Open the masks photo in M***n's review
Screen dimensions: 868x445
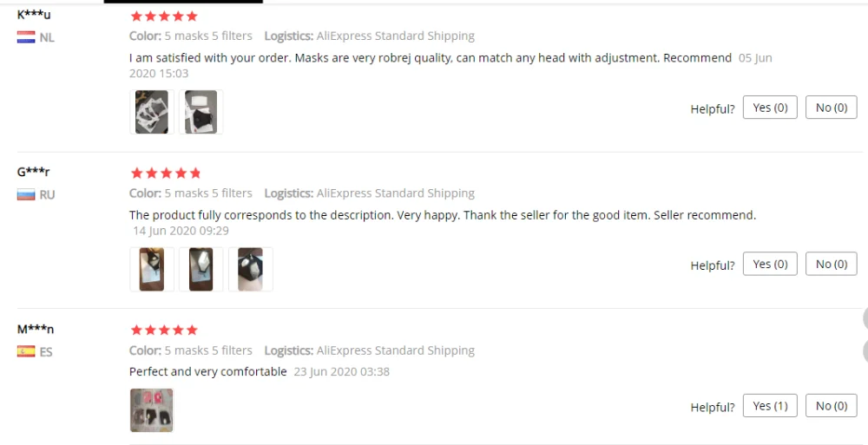pyautogui.click(x=152, y=410)
